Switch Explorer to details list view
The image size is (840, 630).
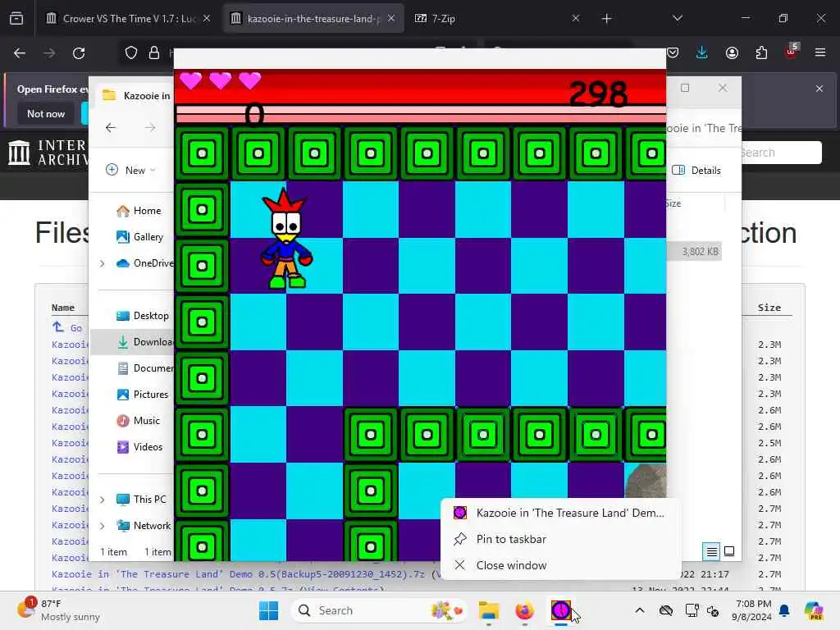pos(711,551)
